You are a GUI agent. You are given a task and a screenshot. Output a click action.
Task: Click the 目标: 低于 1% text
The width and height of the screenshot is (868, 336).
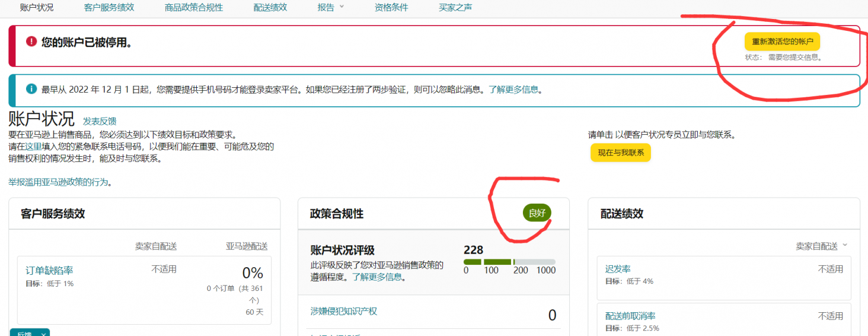[x=49, y=284]
